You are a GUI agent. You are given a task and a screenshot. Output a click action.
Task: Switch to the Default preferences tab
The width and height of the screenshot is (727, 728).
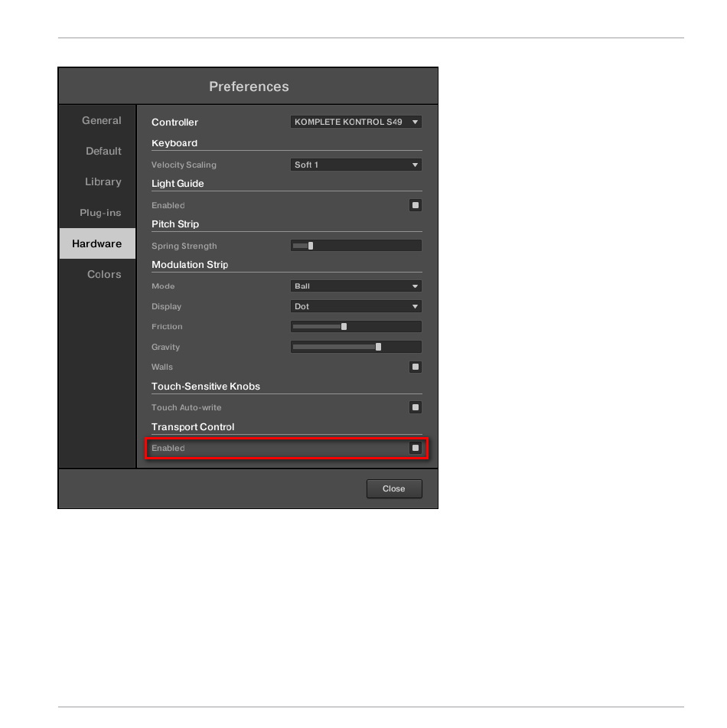pyautogui.click(x=97, y=151)
